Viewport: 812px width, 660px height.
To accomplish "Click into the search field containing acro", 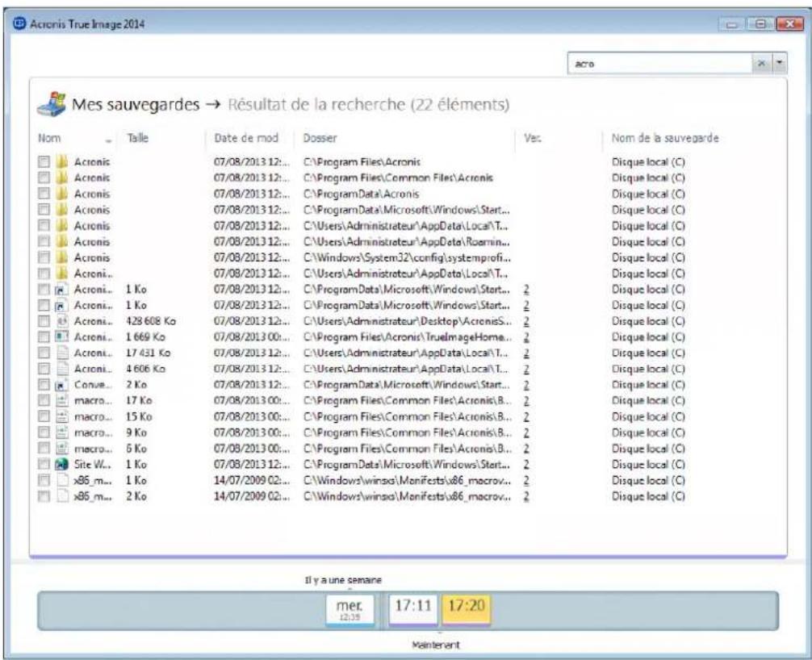I will click(x=660, y=64).
